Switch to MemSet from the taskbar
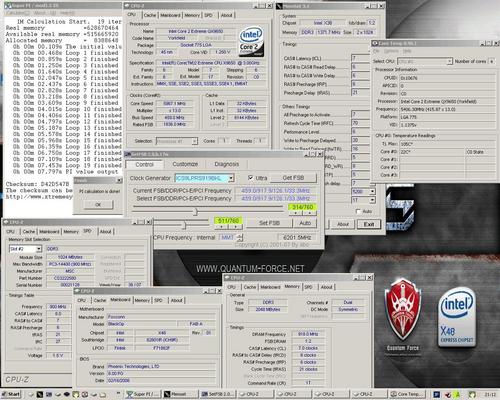 click(x=181, y=394)
